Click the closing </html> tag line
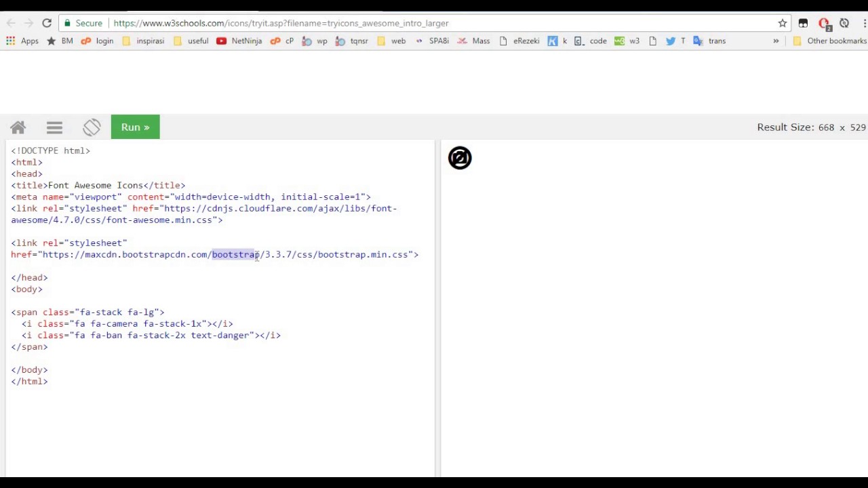868x488 pixels. click(29, 382)
